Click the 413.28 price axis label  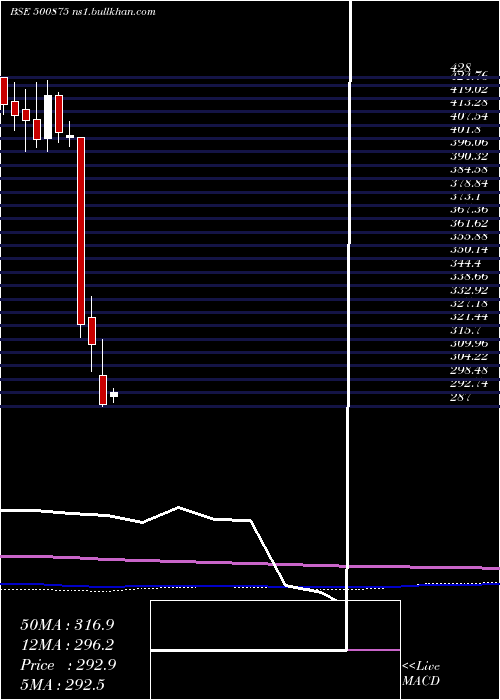(469, 103)
